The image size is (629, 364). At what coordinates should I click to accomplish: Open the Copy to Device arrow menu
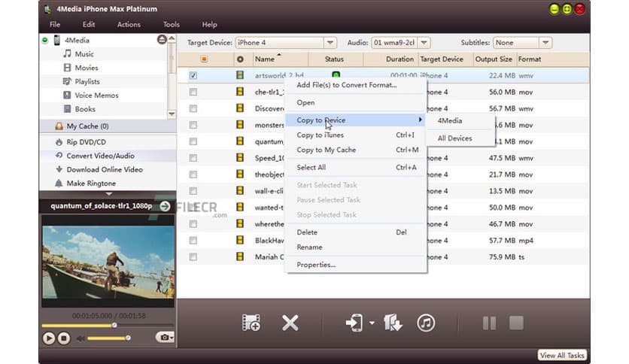pyautogui.click(x=372, y=323)
